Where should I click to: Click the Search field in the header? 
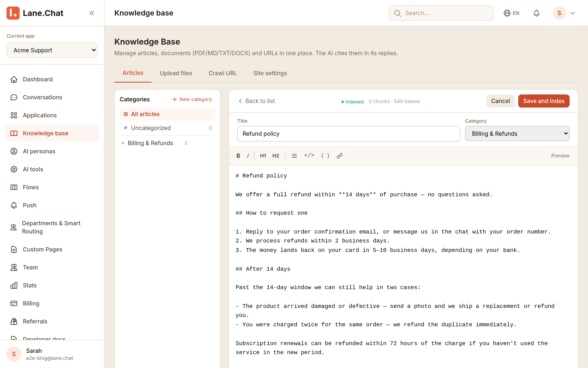click(441, 13)
